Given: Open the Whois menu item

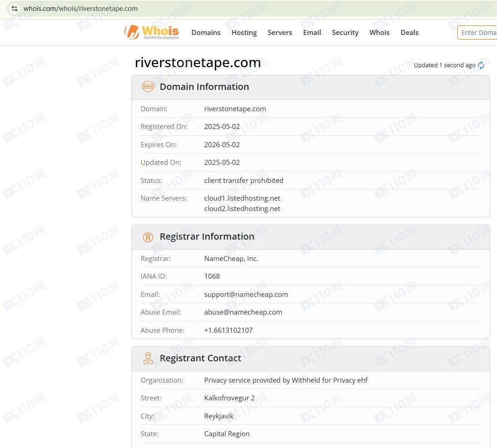Looking at the screenshot, I should point(379,33).
